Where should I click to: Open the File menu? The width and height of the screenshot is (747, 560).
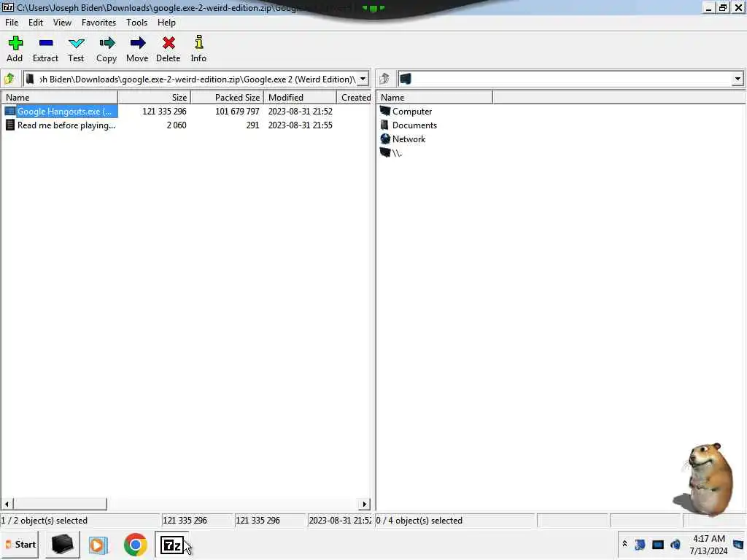coord(12,23)
